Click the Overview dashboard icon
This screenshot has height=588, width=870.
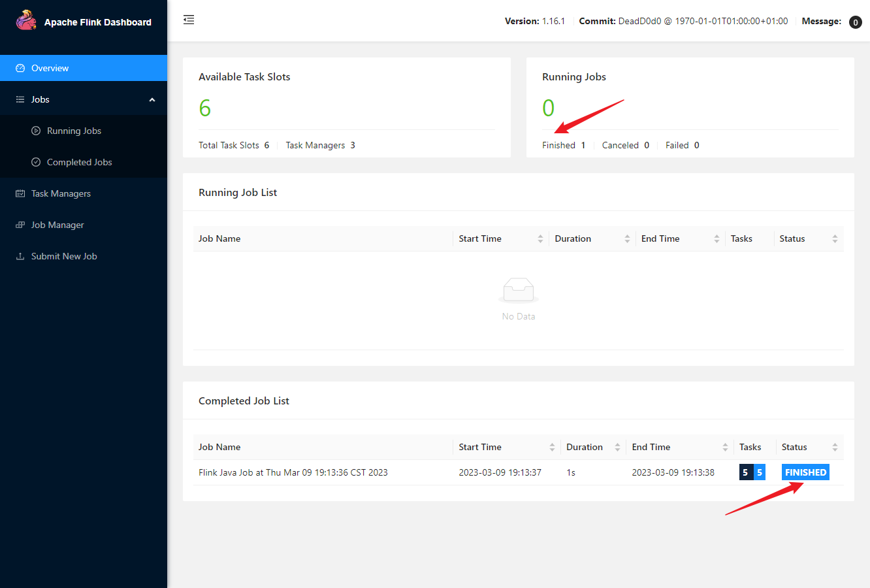[x=20, y=68]
